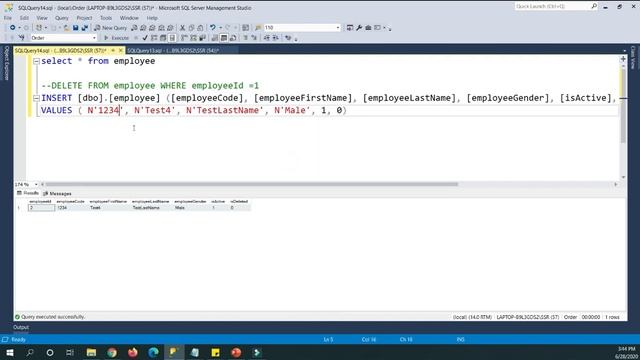Click the Decrease Indent icon
Image resolution: width=640 pixels, height=360 pixels.
pyautogui.click(x=267, y=38)
